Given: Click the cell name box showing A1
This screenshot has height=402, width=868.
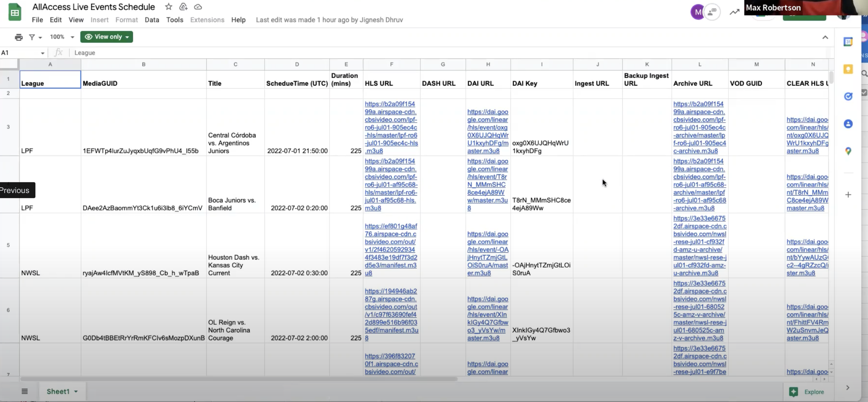Looking at the screenshot, I should 20,53.
